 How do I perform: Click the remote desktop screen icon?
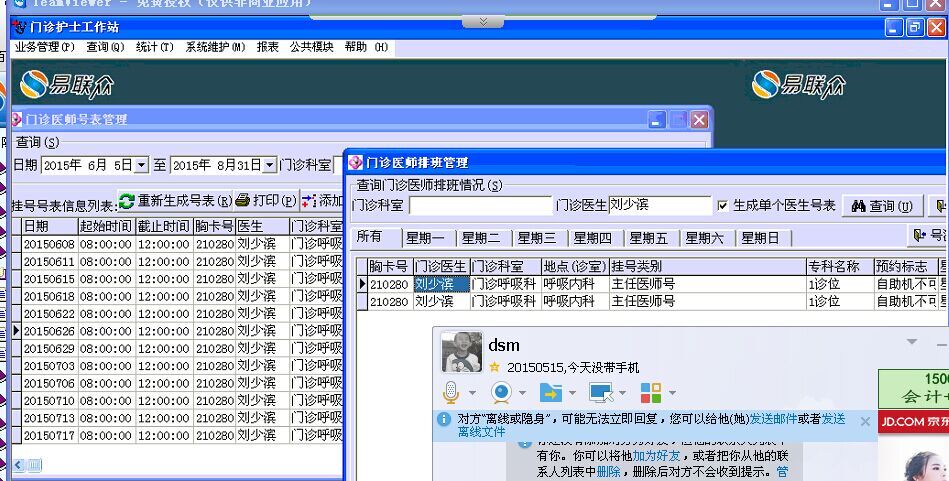tap(600, 393)
